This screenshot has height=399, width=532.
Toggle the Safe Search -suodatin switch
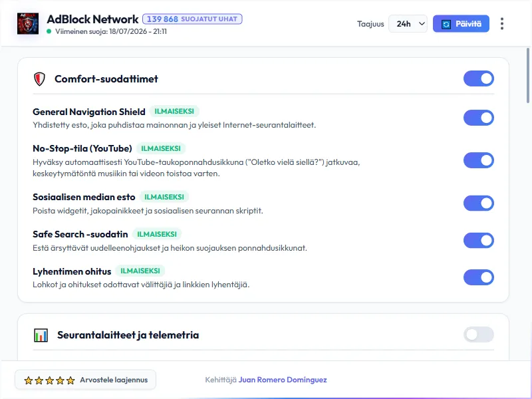[x=478, y=241]
